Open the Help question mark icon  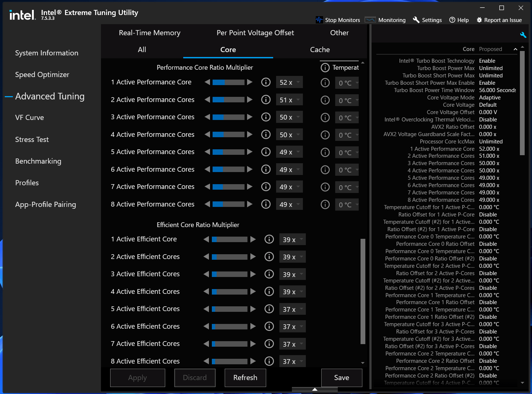click(x=452, y=20)
